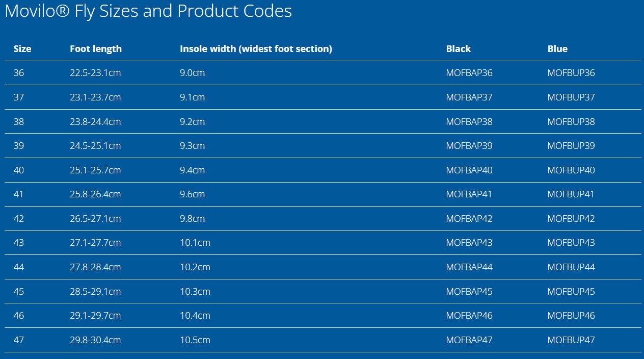644x359 pixels.
Task: Click the Black column header
Action: point(459,49)
